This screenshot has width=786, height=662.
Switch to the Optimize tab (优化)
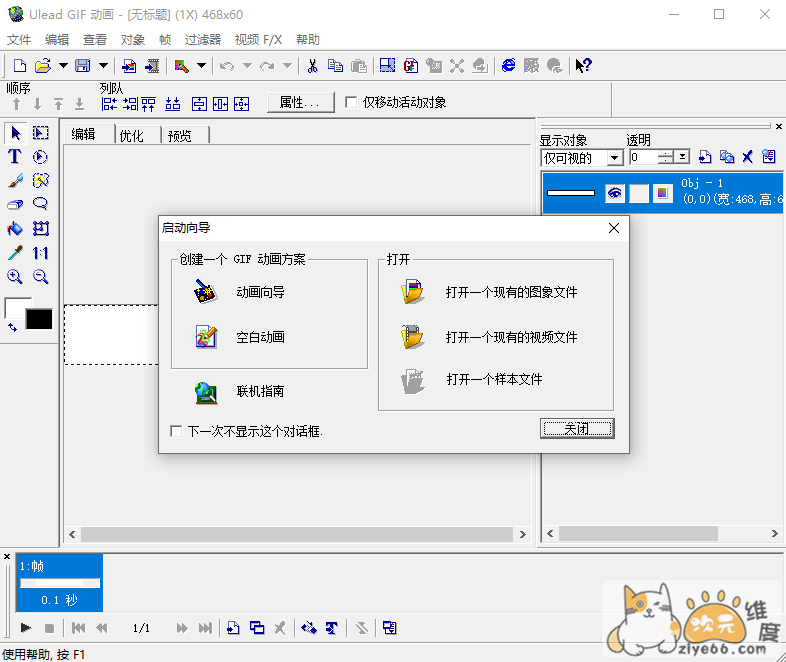point(131,136)
